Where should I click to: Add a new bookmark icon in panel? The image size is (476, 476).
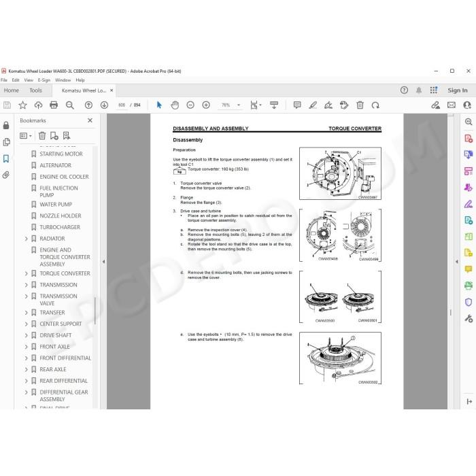pos(54,136)
